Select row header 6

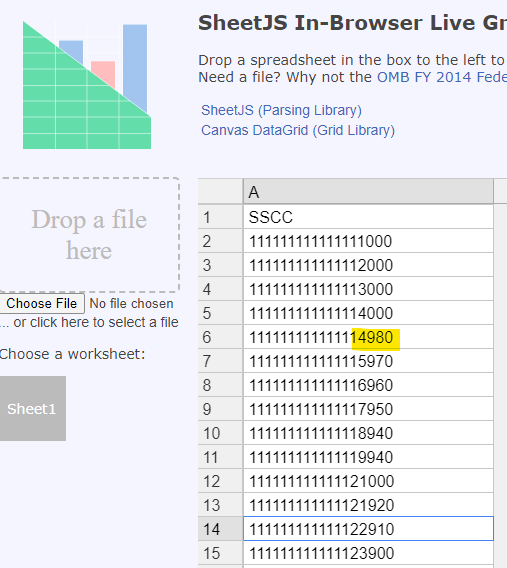[220, 337]
